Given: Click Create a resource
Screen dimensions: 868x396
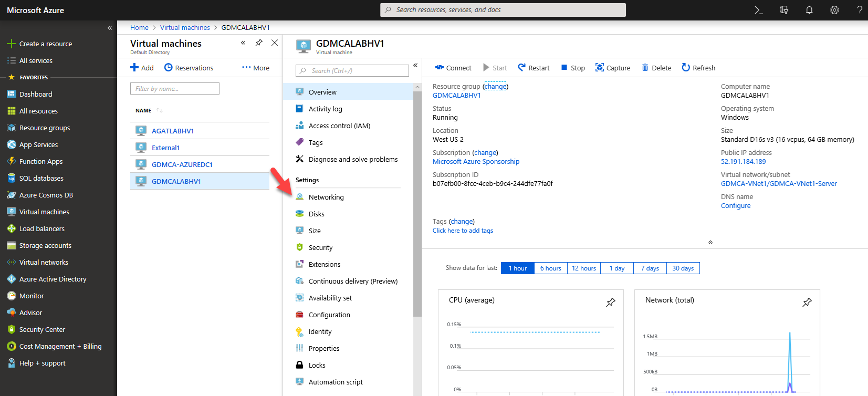Looking at the screenshot, I should [46, 44].
